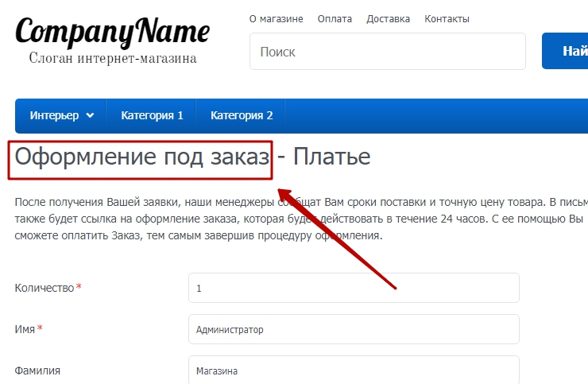Click the Слоган интернет-магазина tagline
This screenshot has width=588, height=384.
pos(112,58)
